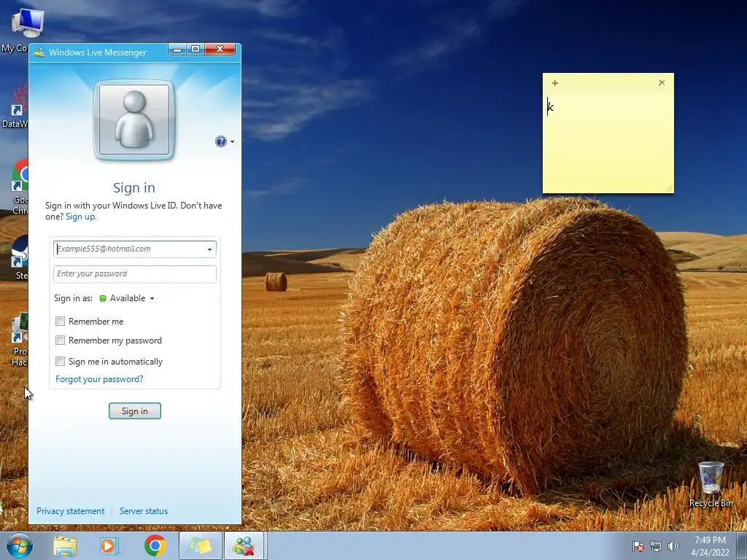Screen dimensions: 747x560
Task: Add a new sticky note with plus icon
Action: point(555,83)
